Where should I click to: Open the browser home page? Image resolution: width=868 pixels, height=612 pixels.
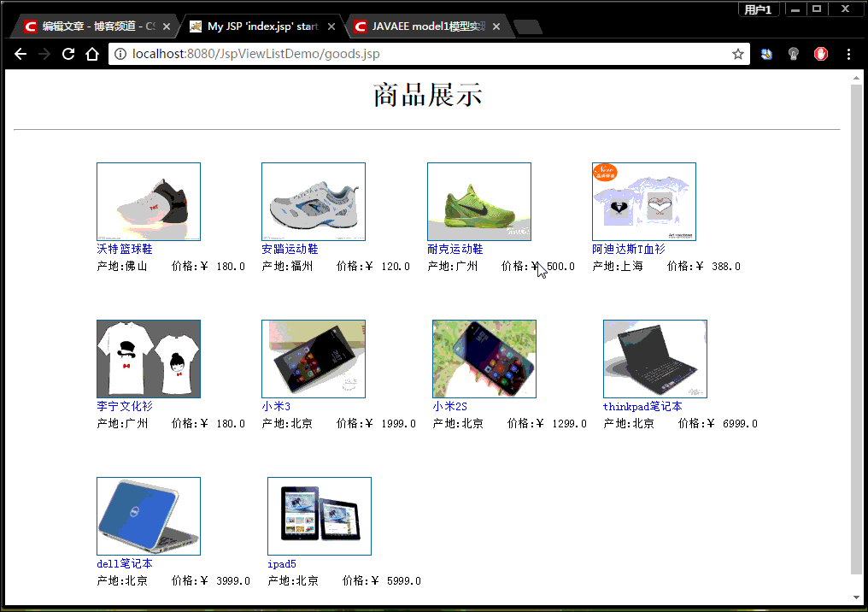pyautogui.click(x=92, y=54)
